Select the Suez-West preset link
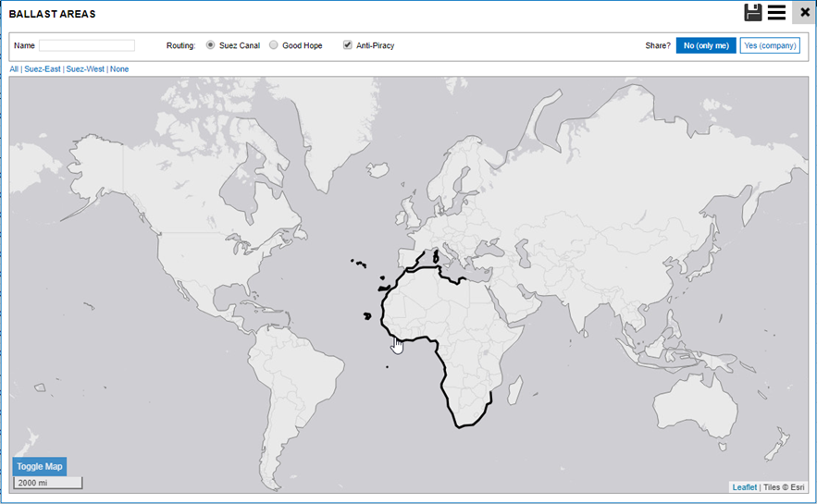The height and width of the screenshot is (504, 817). (84, 69)
